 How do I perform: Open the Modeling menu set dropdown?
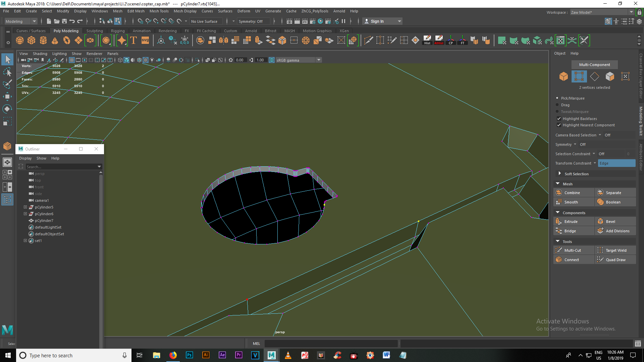tap(20, 21)
